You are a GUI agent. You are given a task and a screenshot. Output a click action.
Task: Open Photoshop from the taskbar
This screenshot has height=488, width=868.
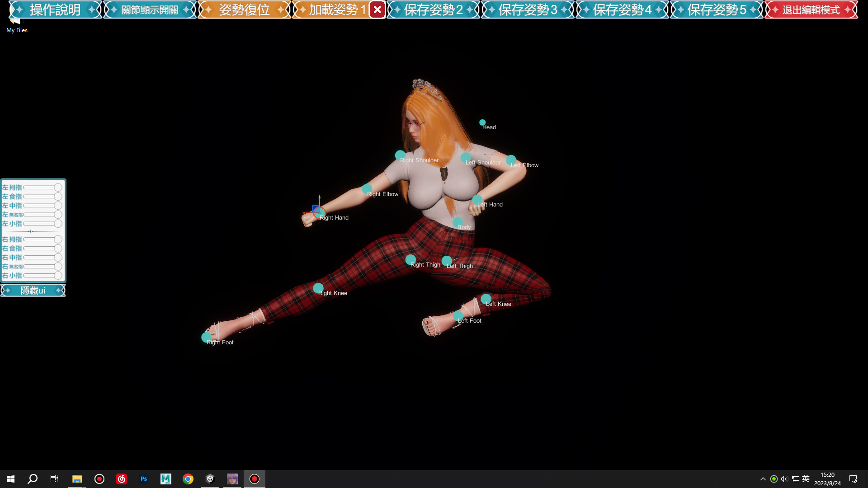pyautogui.click(x=144, y=479)
